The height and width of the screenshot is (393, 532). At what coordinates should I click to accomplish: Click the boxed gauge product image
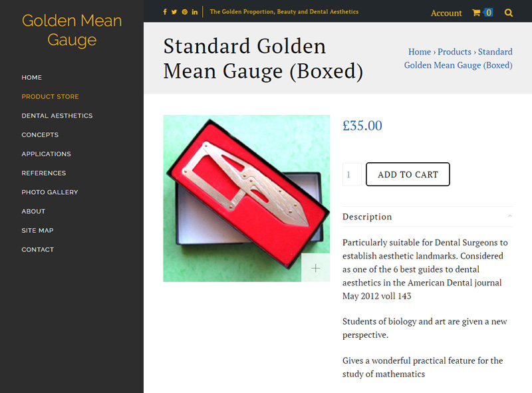(x=246, y=198)
